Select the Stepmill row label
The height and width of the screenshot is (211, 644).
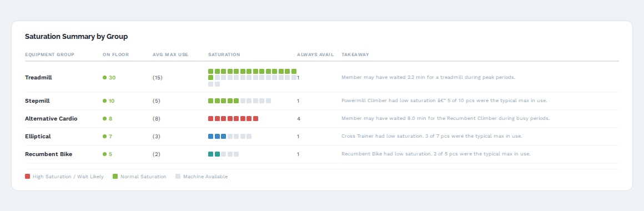point(37,101)
